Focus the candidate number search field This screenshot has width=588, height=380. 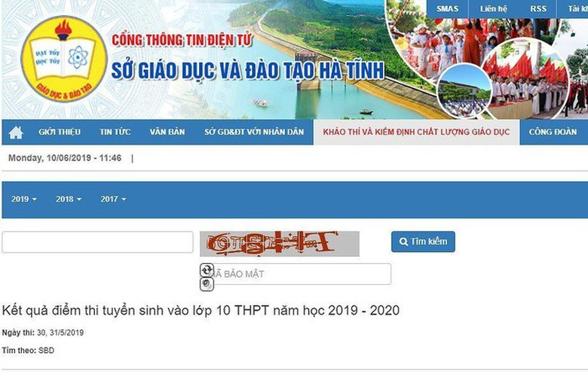point(97,242)
